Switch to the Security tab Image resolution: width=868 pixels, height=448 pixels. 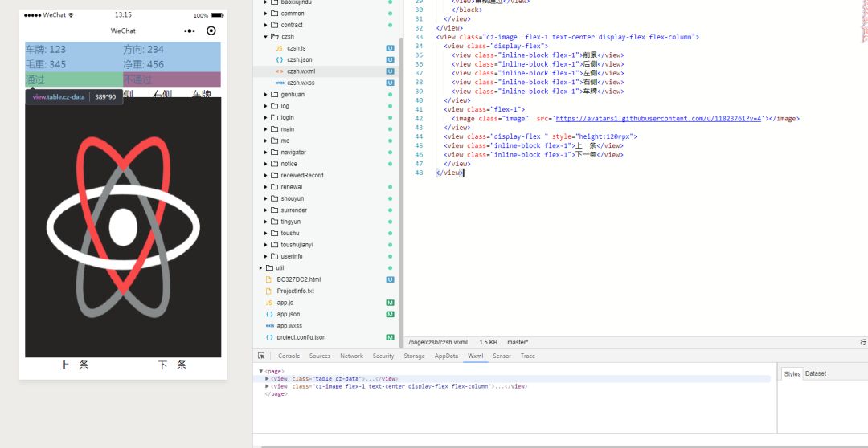[383, 356]
